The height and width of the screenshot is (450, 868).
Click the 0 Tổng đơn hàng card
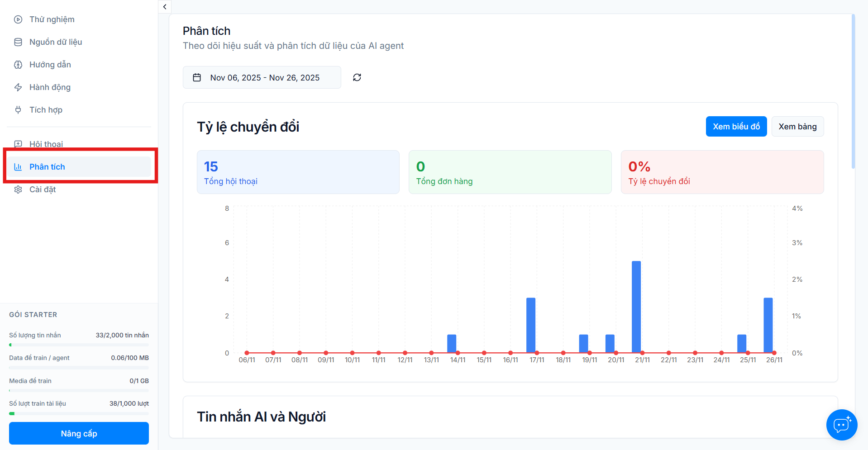click(510, 172)
